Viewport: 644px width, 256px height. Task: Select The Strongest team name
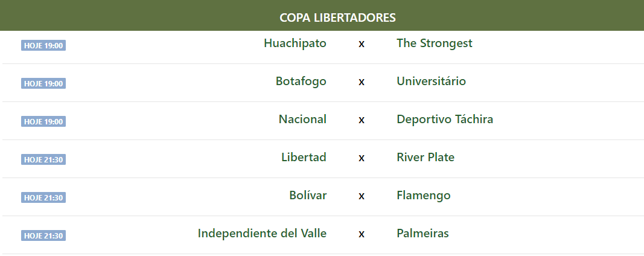point(434,43)
